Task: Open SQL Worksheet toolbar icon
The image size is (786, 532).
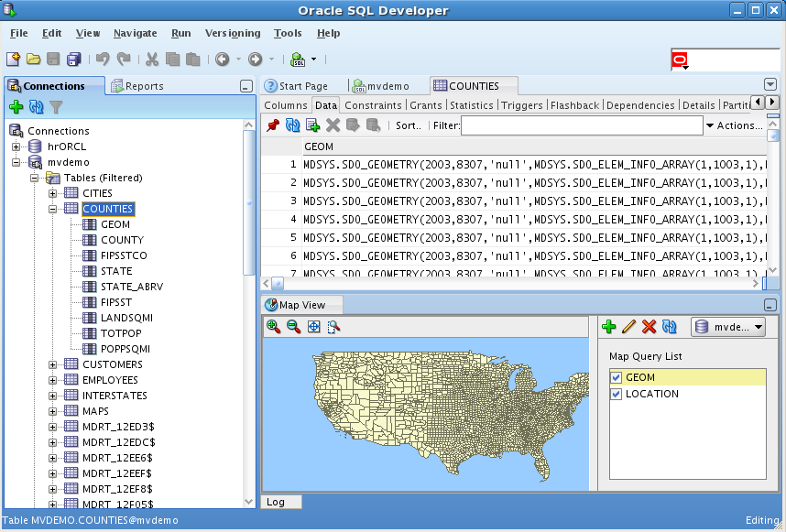Action: point(298,60)
